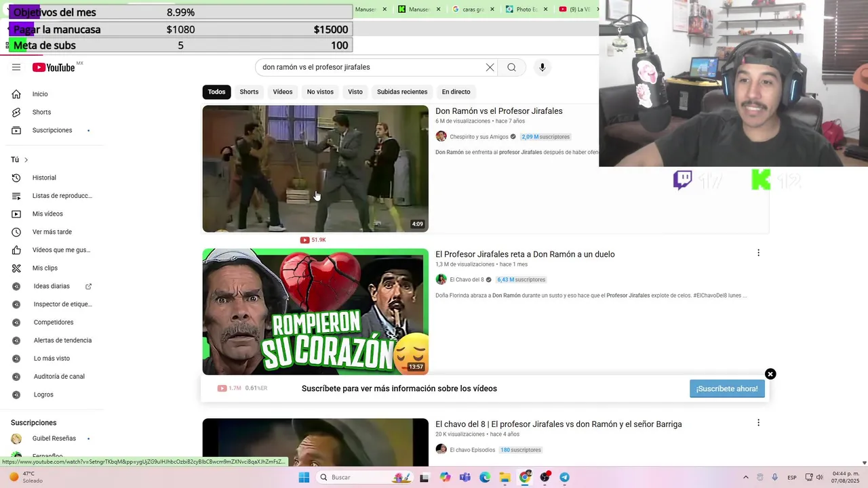
Task: Click inside the YouTube search field
Action: pos(370,67)
